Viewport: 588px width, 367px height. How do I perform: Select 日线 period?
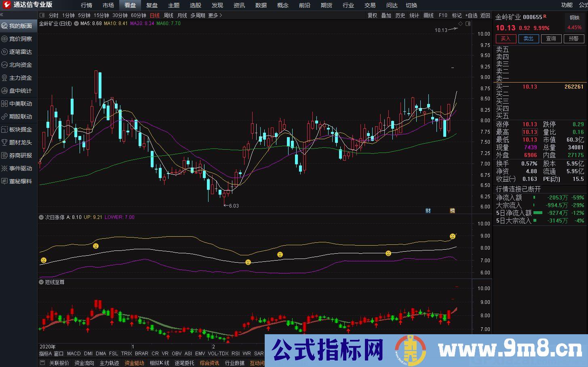[155, 15]
